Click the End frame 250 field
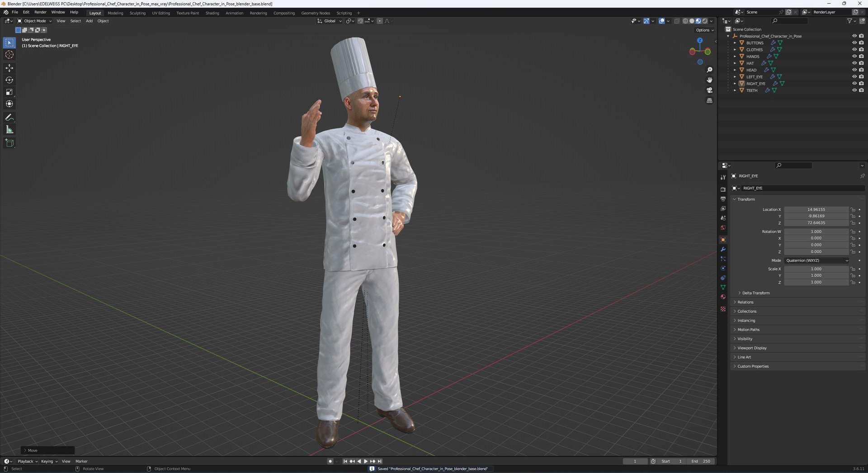Screen dimensions: 868x473 (701, 461)
